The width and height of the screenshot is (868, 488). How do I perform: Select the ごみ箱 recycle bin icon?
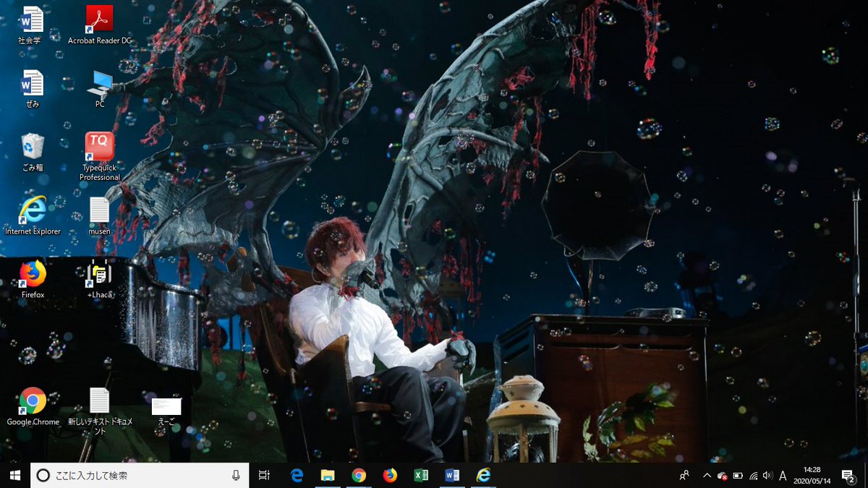[33, 151]
